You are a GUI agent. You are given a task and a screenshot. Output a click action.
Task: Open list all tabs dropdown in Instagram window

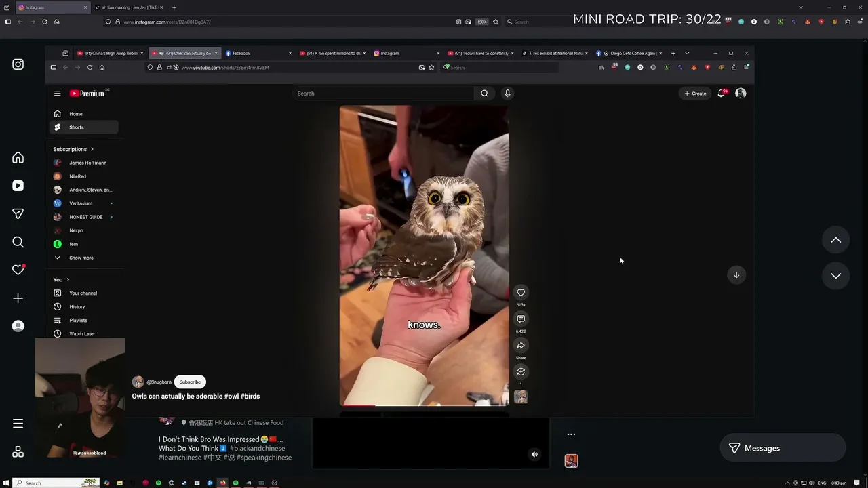coord(801,7)
